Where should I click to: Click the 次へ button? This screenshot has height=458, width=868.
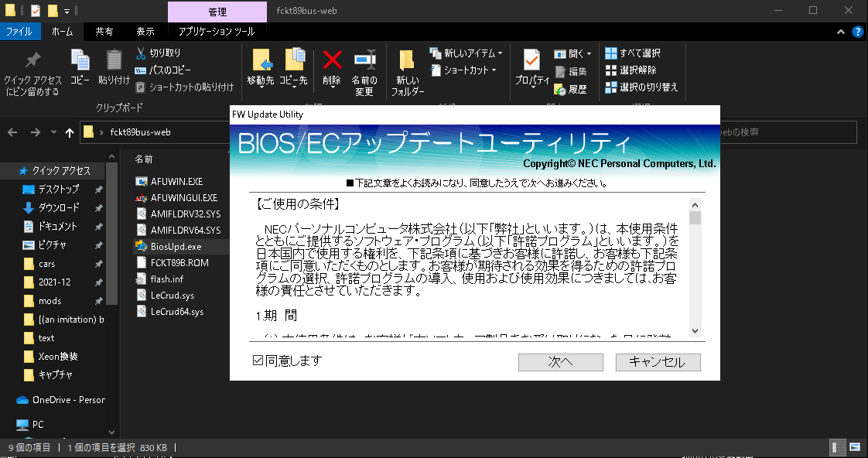(560, 361)
